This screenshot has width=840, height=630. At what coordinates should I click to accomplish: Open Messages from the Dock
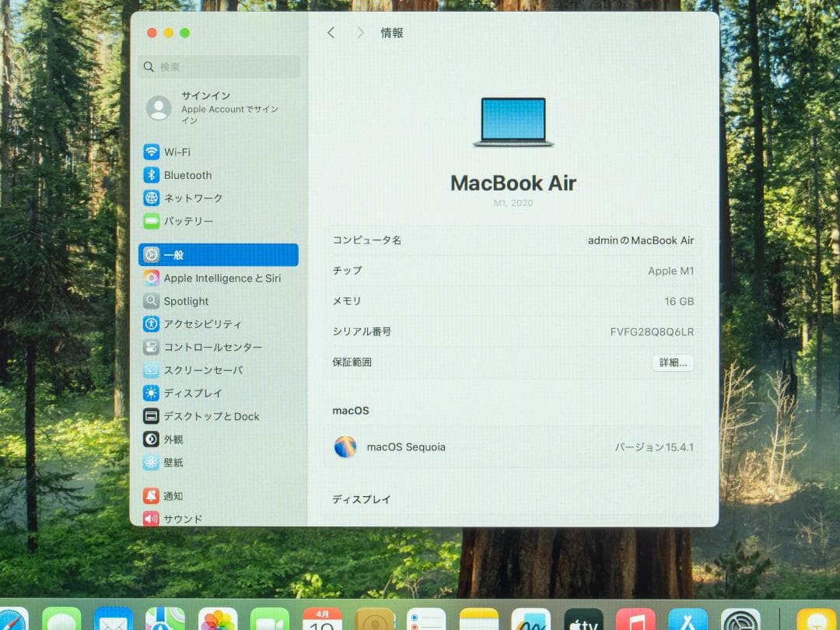(61, 619)
